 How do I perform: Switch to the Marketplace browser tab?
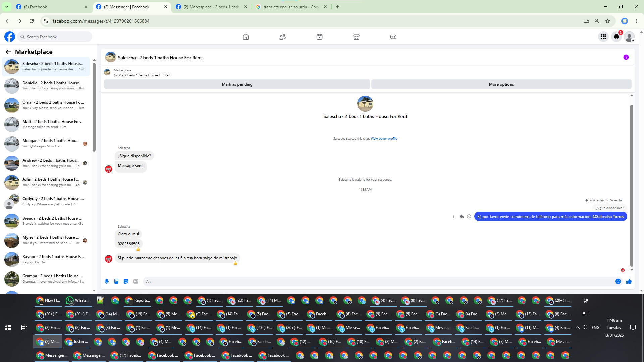point(211,7)
